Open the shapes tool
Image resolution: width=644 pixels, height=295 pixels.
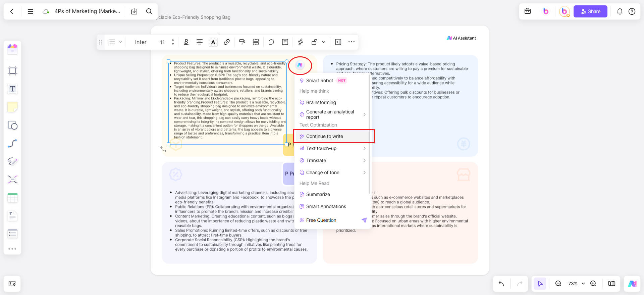click(x=12, y=125)
